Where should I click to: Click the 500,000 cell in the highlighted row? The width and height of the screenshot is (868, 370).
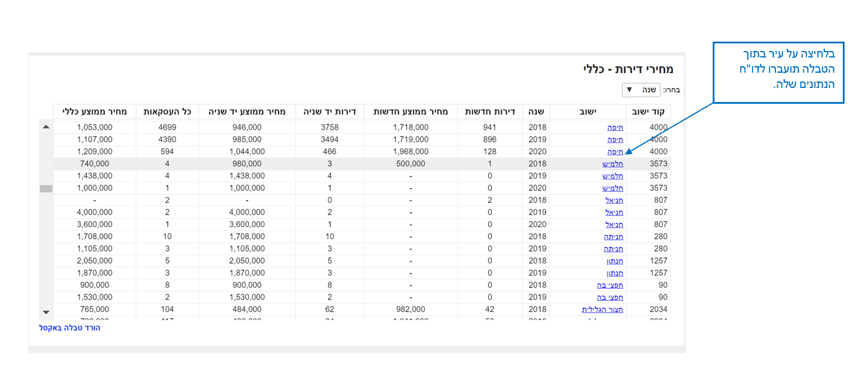pos(410,164)
